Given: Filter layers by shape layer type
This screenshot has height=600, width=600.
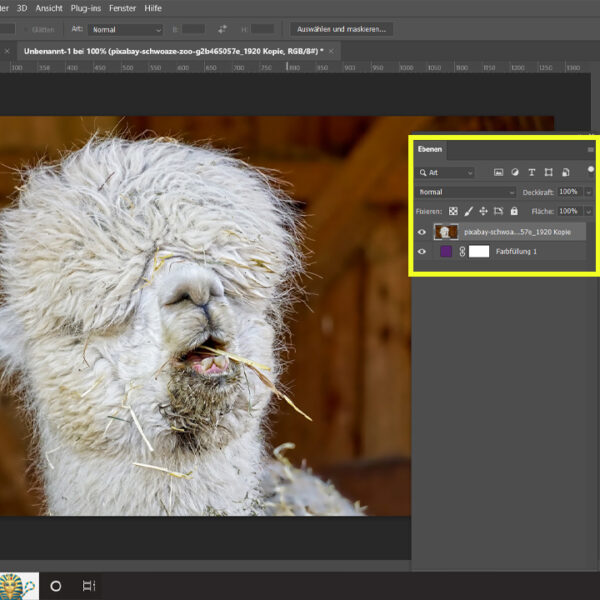Looking at the screenshot, I should [x=548, y=173].
